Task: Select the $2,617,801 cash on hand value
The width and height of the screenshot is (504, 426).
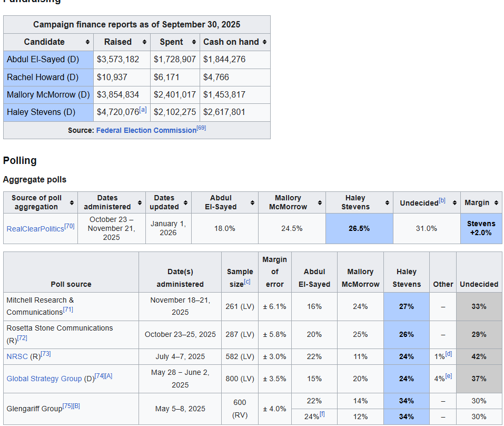Action: tap(224, 112)
